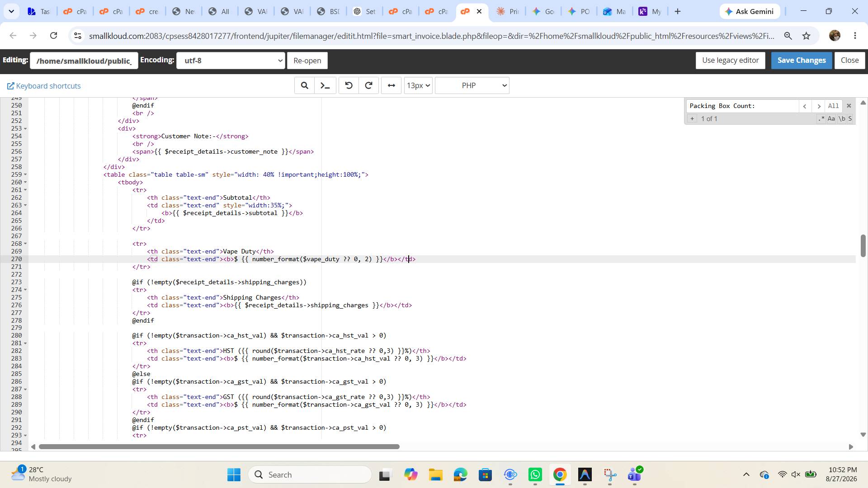Click the redo arrow icon

point(368,85)
